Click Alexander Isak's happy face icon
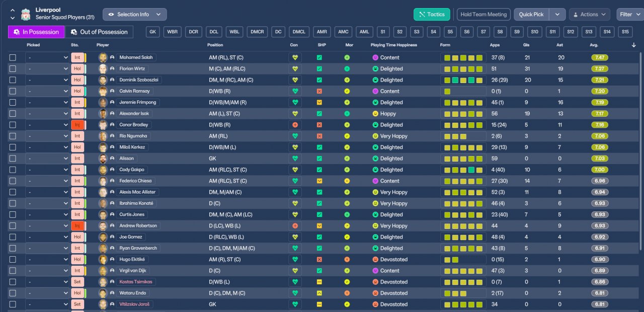The width and height of the screenshot is (644, 312). click(x=375, y=114)
